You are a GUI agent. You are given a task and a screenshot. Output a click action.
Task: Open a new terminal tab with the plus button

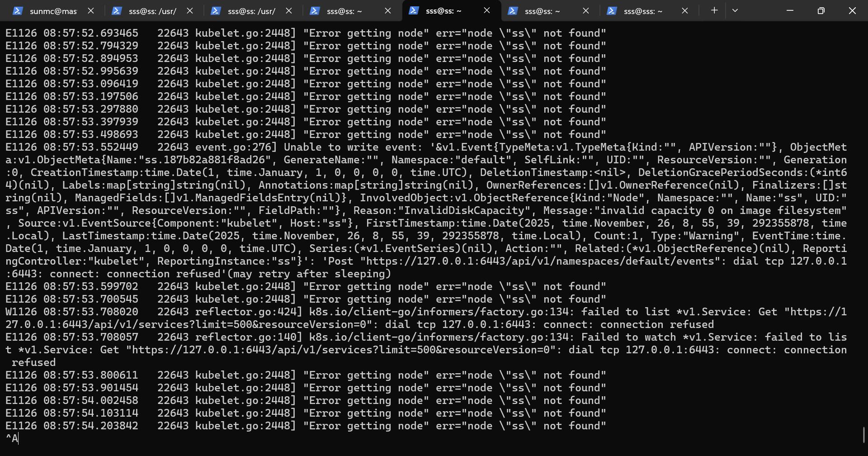[714, 10]
